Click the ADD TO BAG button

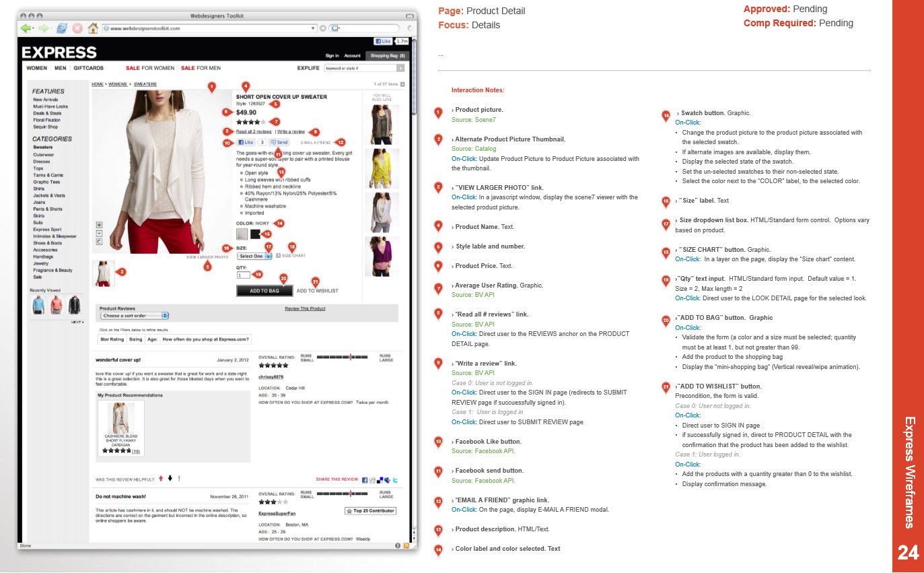click(264, 291)
